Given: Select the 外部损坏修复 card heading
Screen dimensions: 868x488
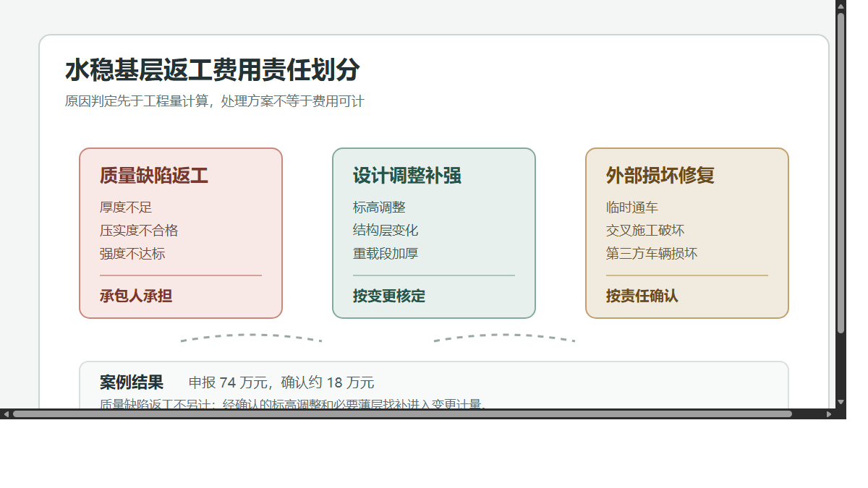Looking at the screenshot, I should coord(660,176).
